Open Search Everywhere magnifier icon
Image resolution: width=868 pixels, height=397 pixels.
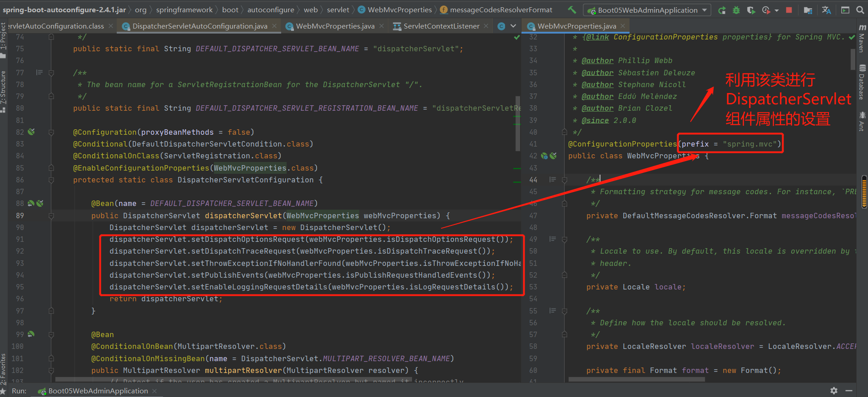click(860, 10)
